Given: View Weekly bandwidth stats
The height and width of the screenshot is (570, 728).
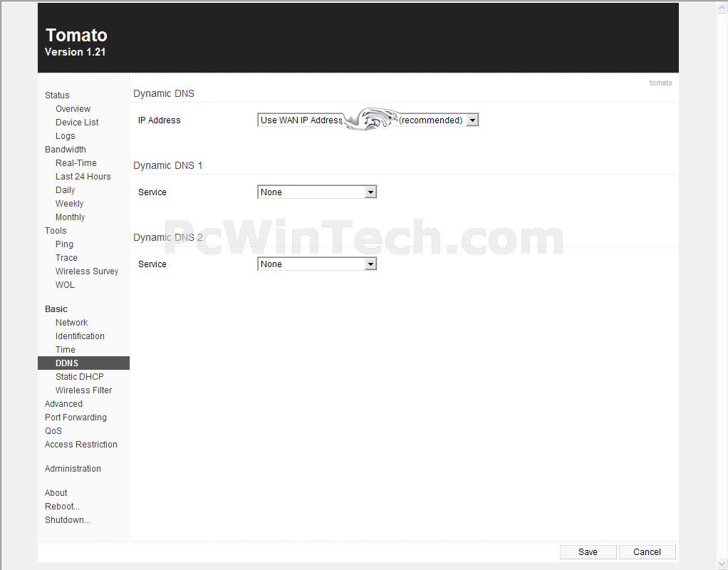Looking at the screenshot, I should coord(70,204).
